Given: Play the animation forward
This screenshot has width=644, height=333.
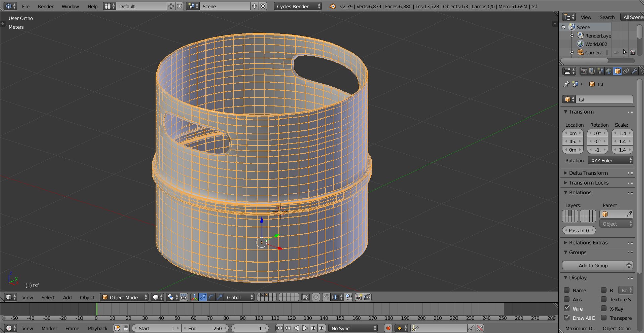Looking at the screenshot, I should coord(305,328).
